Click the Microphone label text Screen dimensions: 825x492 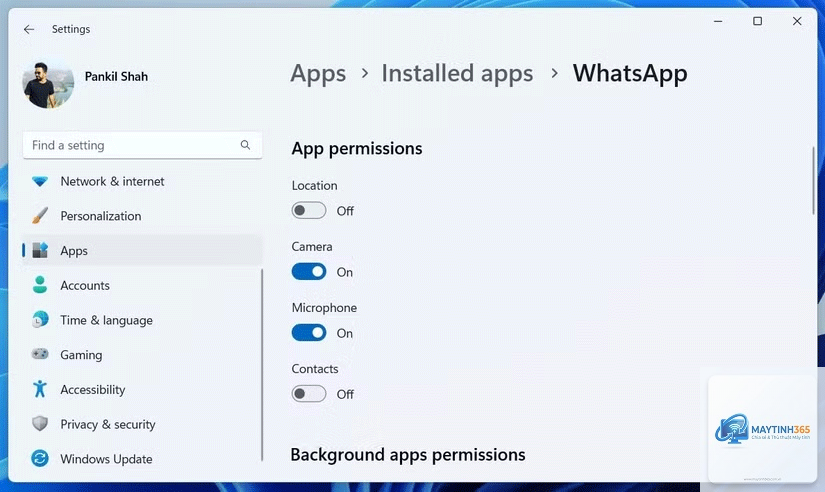[x=324, y=308]
